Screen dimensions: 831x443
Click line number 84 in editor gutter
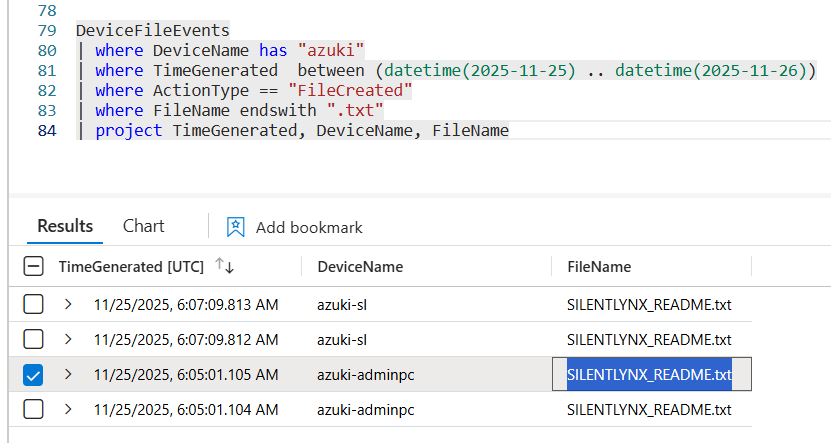point(47,131)
